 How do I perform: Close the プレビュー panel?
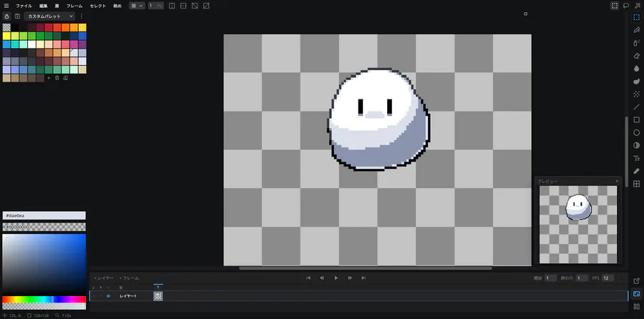point(617,181)
